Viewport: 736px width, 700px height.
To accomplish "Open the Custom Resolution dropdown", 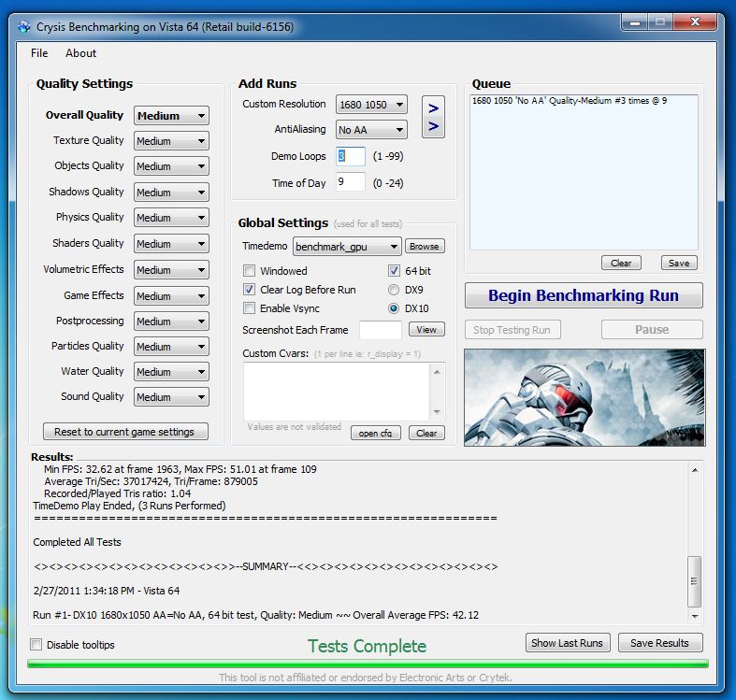I will point(371,105).
